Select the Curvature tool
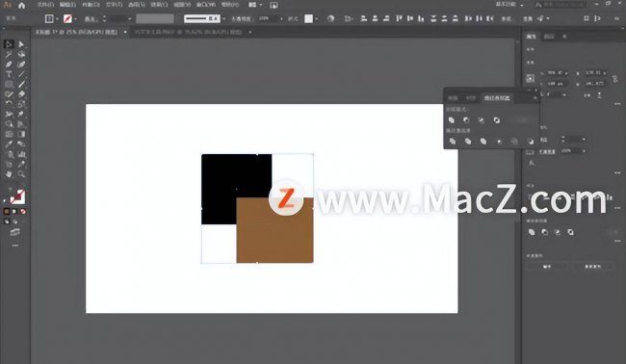This screenshot has height=364, width=626. (21, 64)
